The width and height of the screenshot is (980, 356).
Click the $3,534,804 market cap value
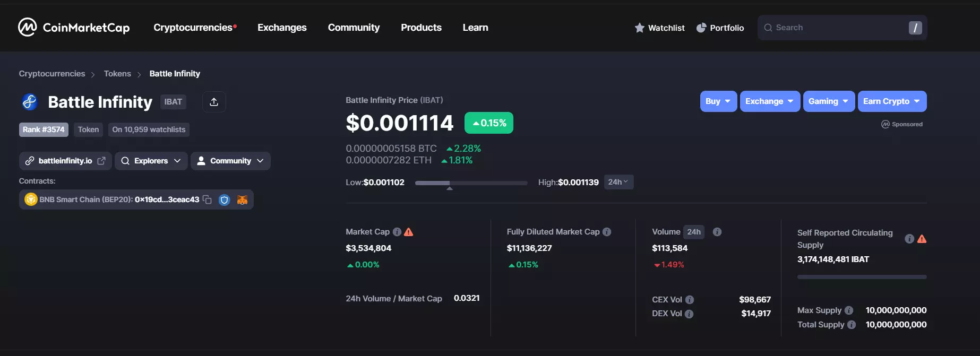(x=368, y=248)
